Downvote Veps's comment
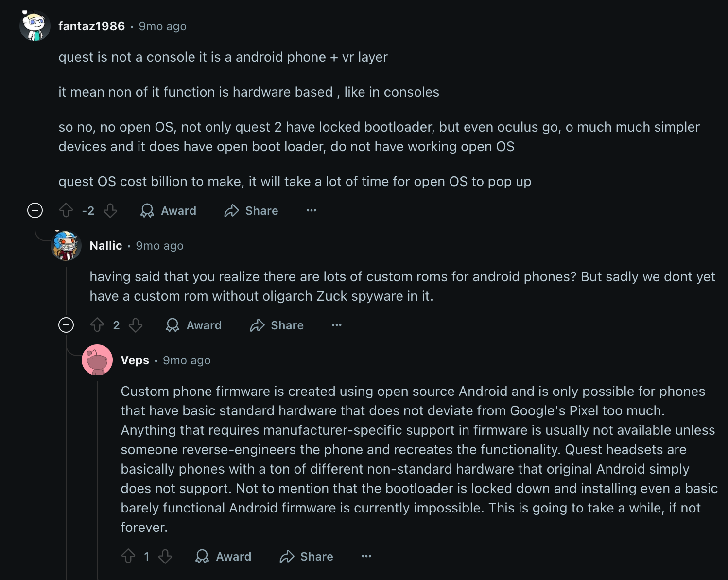 click(x=165, y=557)
